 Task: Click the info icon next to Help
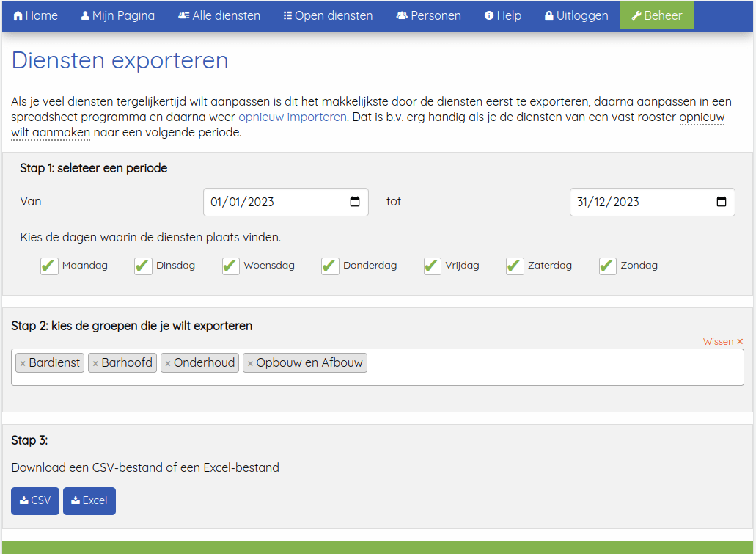pyautogui.click(x=489, y=15)
